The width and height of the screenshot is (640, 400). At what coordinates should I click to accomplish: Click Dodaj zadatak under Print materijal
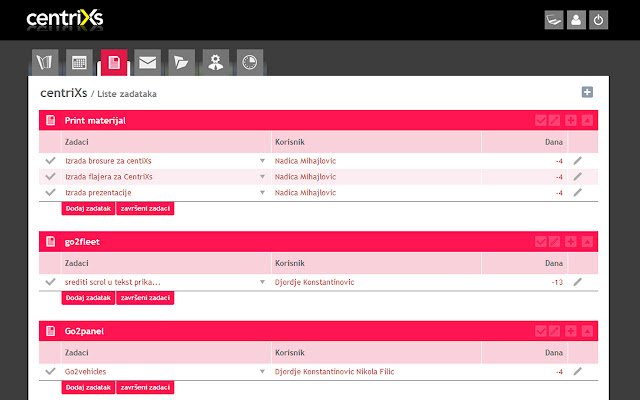point(88,209)
